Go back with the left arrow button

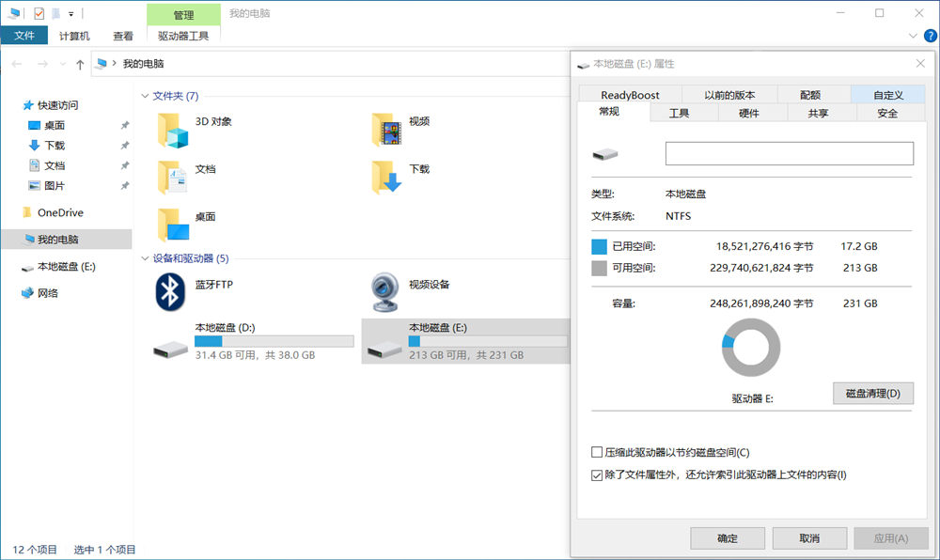[17, 64]
